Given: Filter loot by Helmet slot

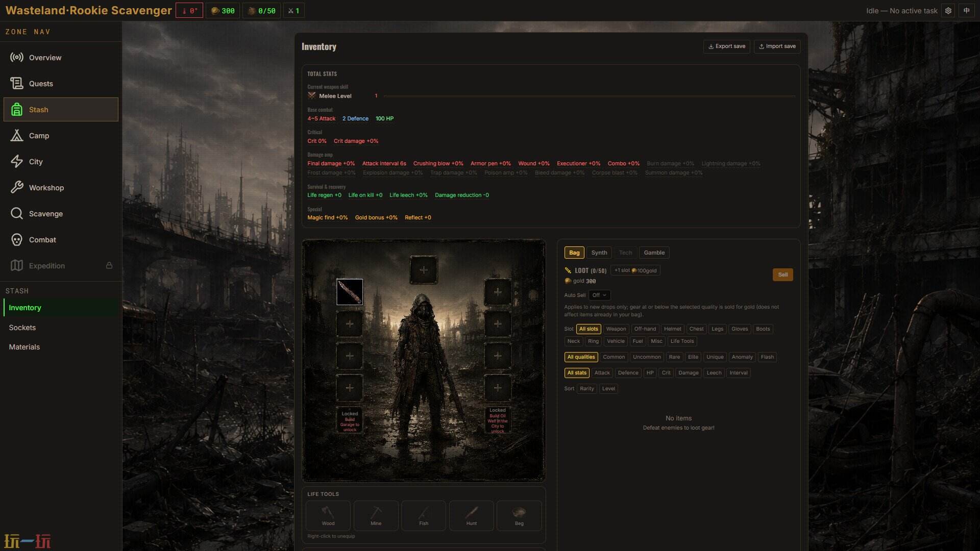Looking at the screenshot, I should pyautogui.click(x=673, y=329).
